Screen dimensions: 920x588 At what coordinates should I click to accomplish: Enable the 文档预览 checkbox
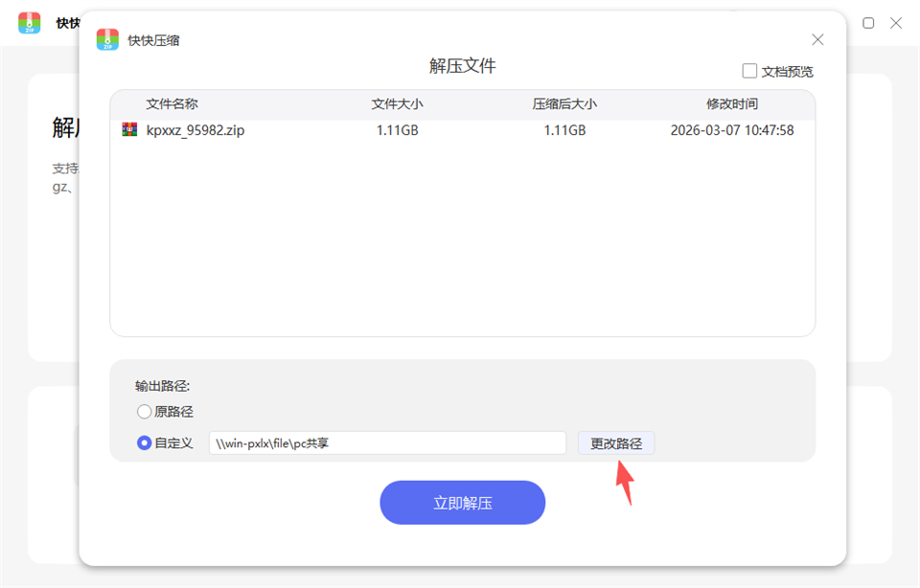click(748, 70)
